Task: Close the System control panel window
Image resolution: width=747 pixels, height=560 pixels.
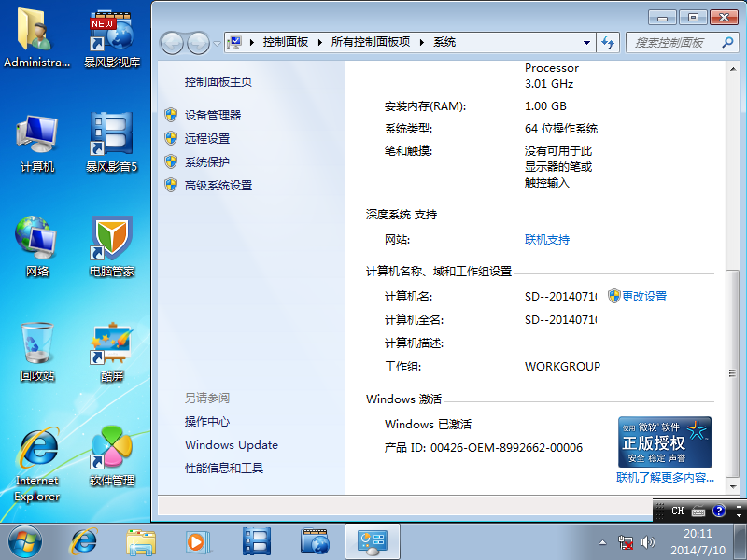Action: point(724,18)
